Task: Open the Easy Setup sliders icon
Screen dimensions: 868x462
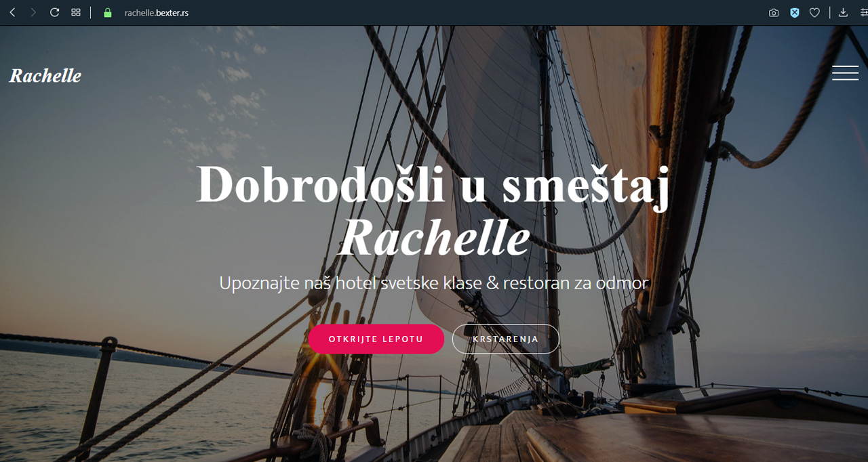Action: click(864, 12)
